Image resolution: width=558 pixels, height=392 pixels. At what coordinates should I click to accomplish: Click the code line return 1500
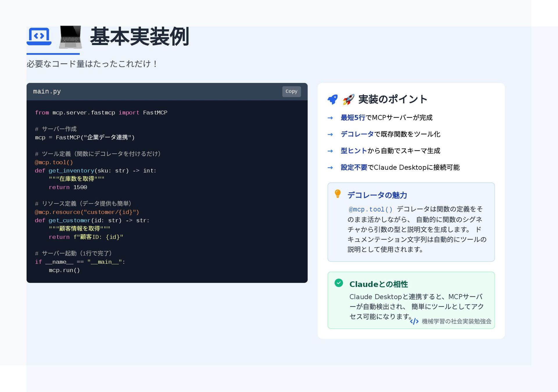[x=68, y=187]
